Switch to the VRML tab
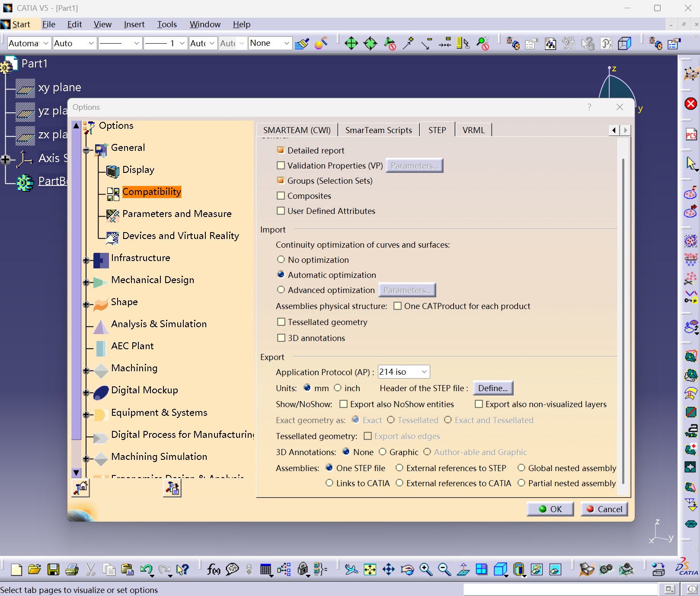The image size is (700, 596). click(x=473, y=130)
